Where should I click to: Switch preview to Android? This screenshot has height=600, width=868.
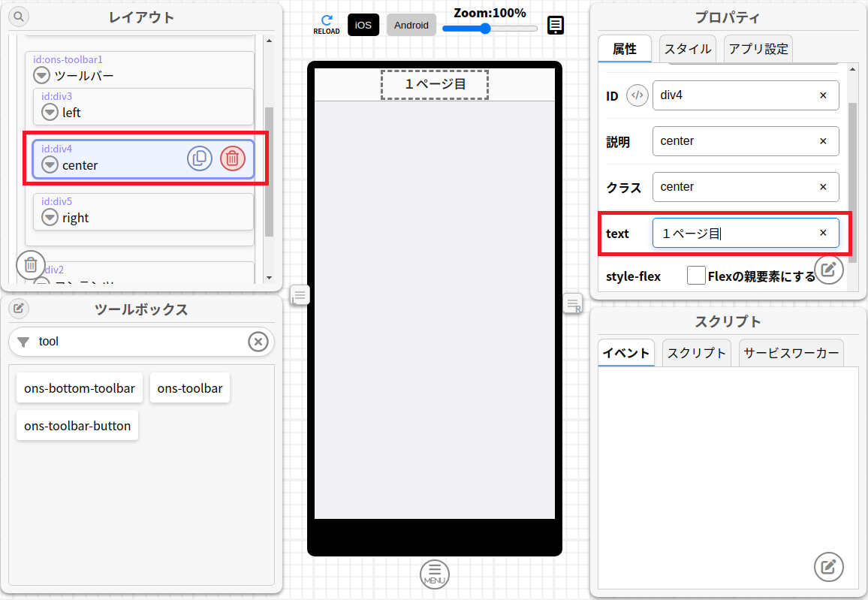click(411, 25)
